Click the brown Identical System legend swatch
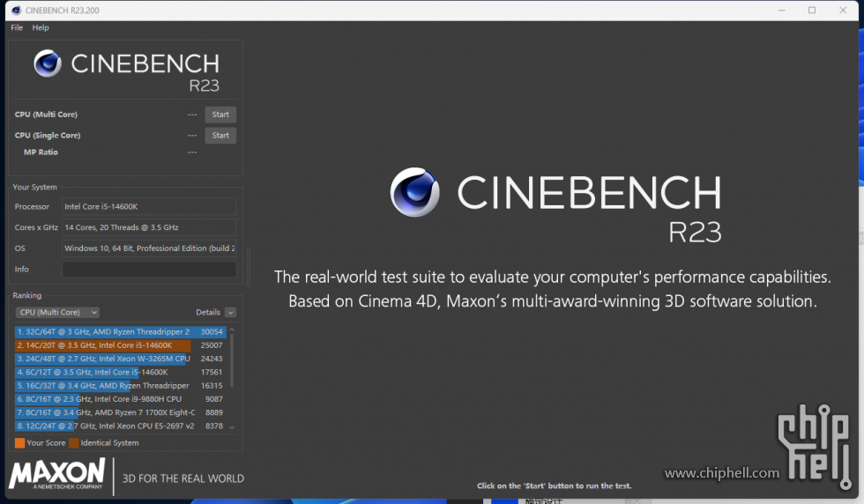 coord(74,443)
